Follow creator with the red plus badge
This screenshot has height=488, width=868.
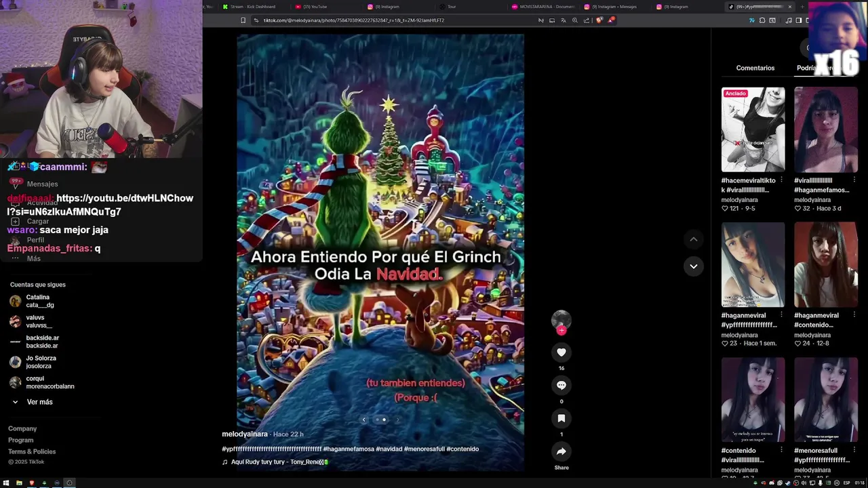click(x=561, y=330)
